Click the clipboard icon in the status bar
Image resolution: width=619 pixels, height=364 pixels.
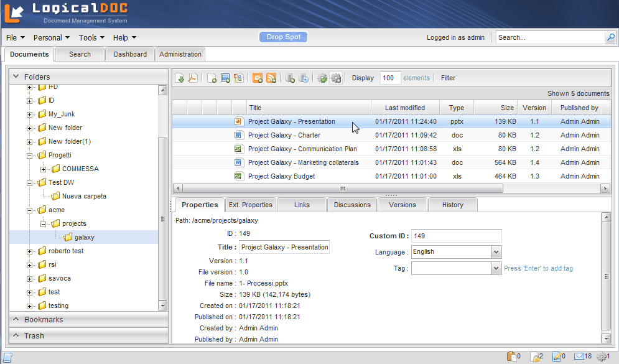pyautogui.click(x=510, y=357)
